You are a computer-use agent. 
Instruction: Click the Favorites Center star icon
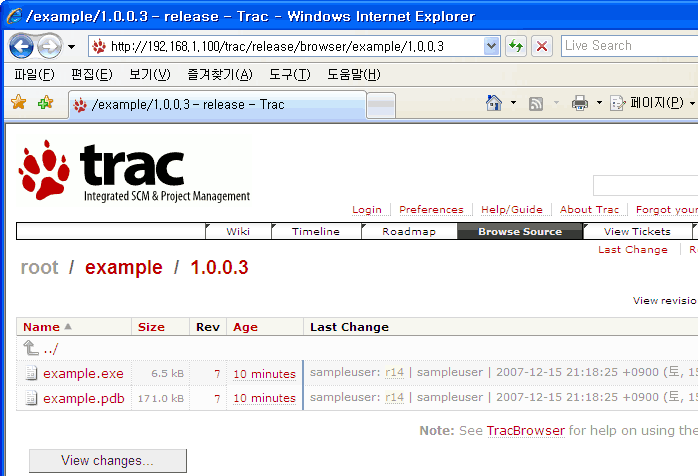(x=18, y=103)
